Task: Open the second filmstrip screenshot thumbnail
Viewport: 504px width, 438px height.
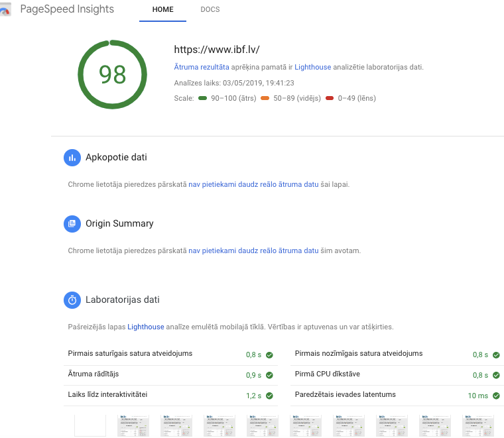Action: coord(133,426)
